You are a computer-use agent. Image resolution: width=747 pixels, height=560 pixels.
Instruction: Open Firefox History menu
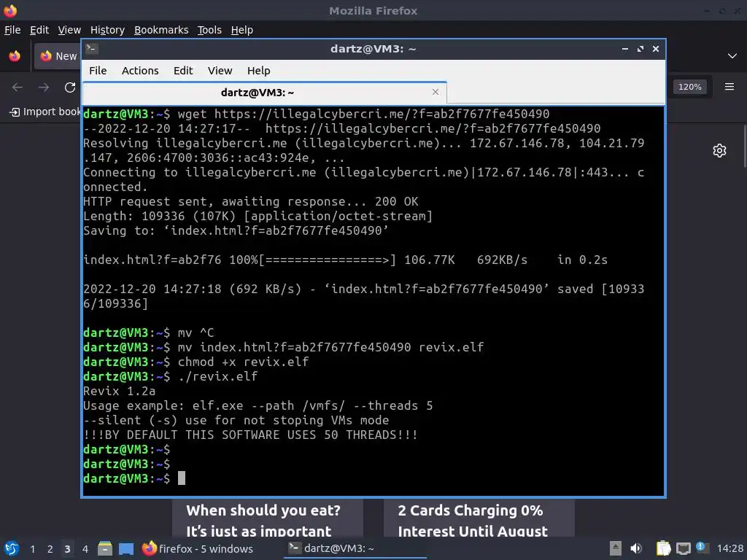[108, 30]
